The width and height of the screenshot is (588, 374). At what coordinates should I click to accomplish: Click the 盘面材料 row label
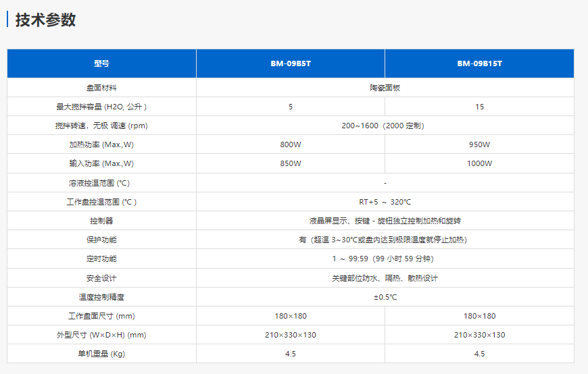tap(101, 88)
